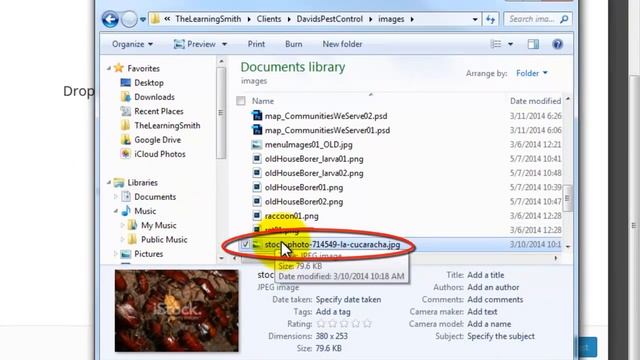640x360 pixels.
Task: Click the menuImages01_OLD.jpg file icon
Action: pos(256,144)
